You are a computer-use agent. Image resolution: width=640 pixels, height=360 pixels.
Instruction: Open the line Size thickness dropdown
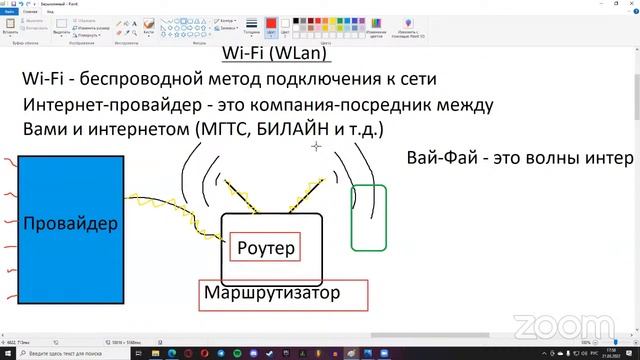(x=251, y=27)
